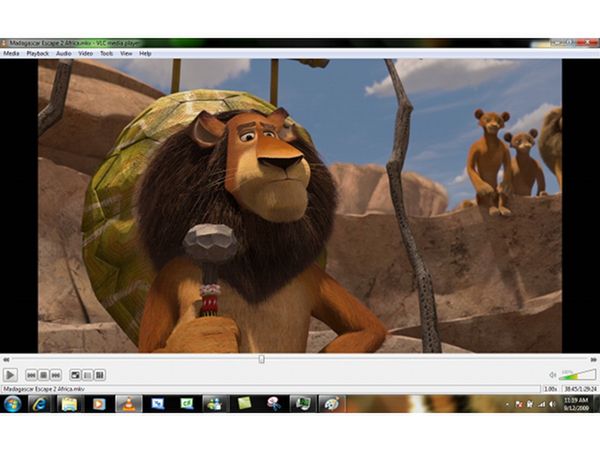The width and height of the screenshot is (600, 450).
Task: Stop playback with the Stop button
Action: tap(44, 375)
